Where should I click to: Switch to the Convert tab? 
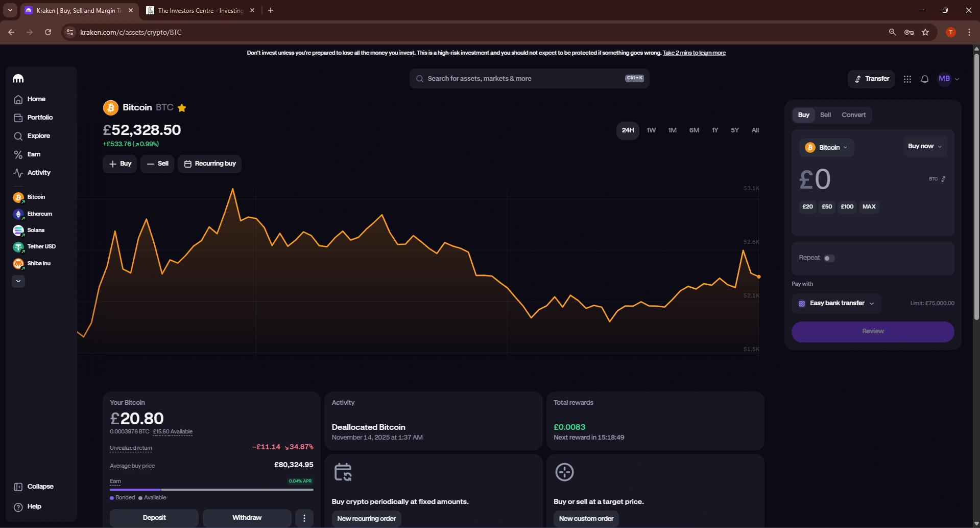[x=853, y=115]
